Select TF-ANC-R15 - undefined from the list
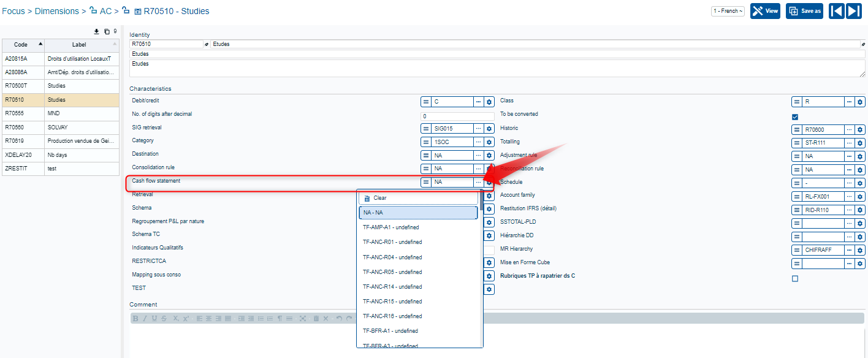Screen dimensions: 868x358 418,302
